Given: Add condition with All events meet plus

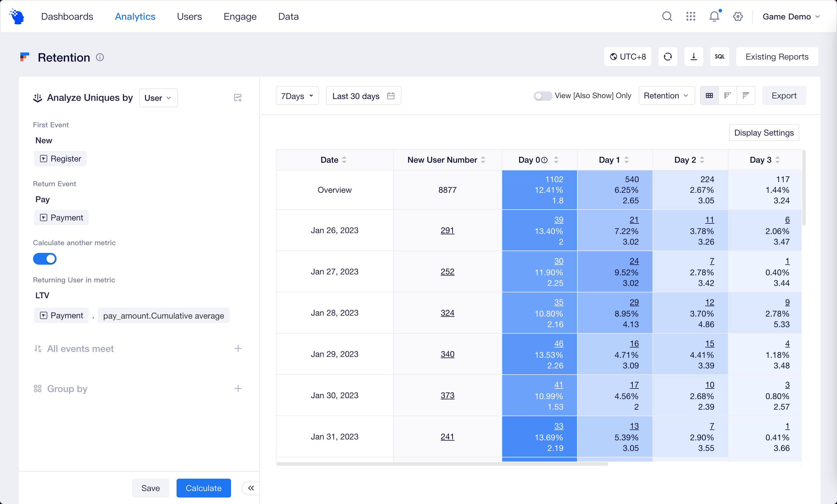Looking at the screenshot, I should click(x=238, y=348).
